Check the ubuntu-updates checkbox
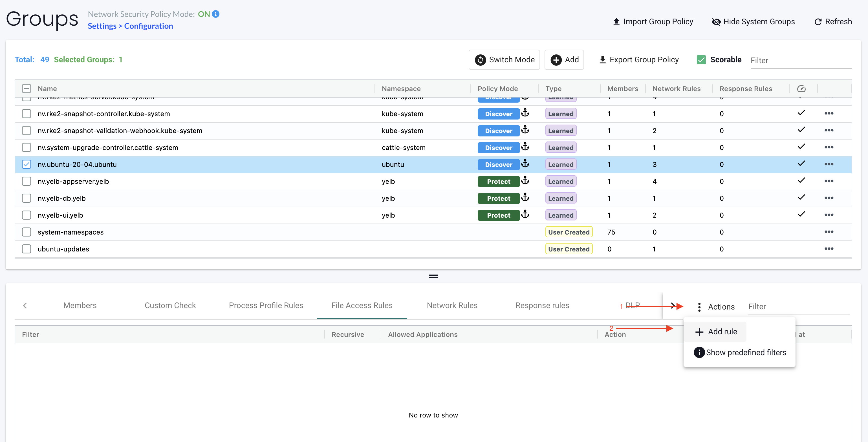Image resolution: width=868 pixels, height=442 pixels. 26,249
